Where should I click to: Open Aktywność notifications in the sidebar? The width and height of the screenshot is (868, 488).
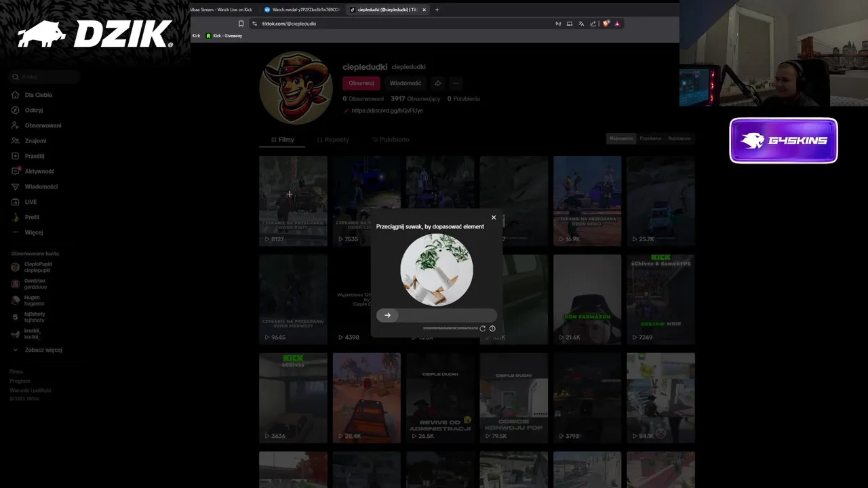(x=39, y=171)
